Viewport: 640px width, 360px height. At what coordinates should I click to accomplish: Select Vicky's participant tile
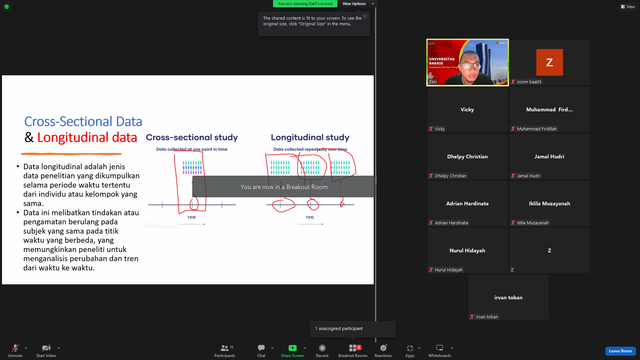tap(467, 109)
